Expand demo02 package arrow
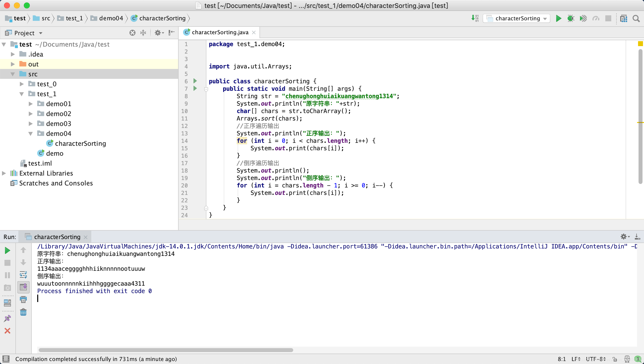Image resolution: width=644 pixels, height=364 pixels. [31, 114]
